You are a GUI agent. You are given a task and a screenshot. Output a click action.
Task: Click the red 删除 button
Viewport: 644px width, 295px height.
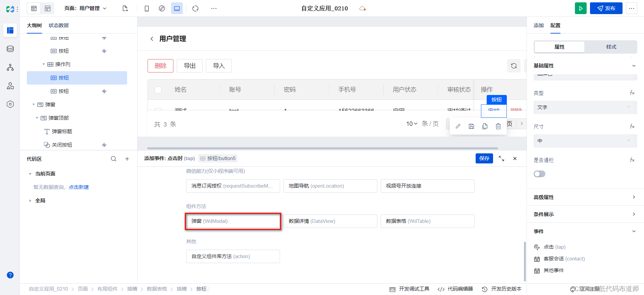pyautogui.click(x=160, y=66)
